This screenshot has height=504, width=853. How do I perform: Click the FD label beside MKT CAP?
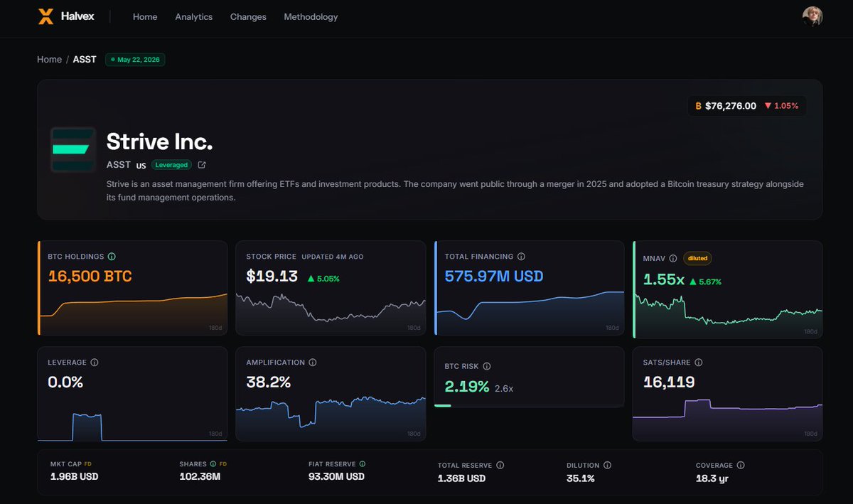[89, 464]
